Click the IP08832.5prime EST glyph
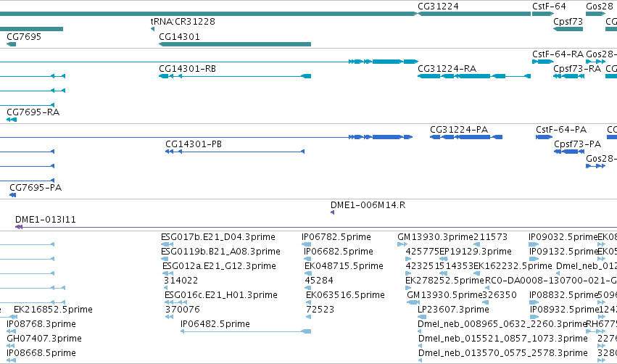 [534, 302]
